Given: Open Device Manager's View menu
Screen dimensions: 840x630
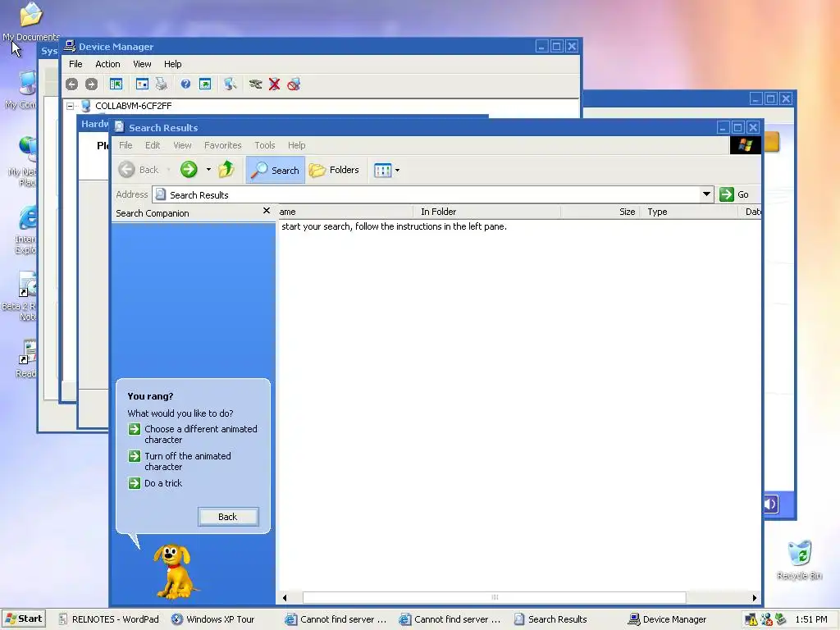Looking at the screenshot, I should (142, 64).
